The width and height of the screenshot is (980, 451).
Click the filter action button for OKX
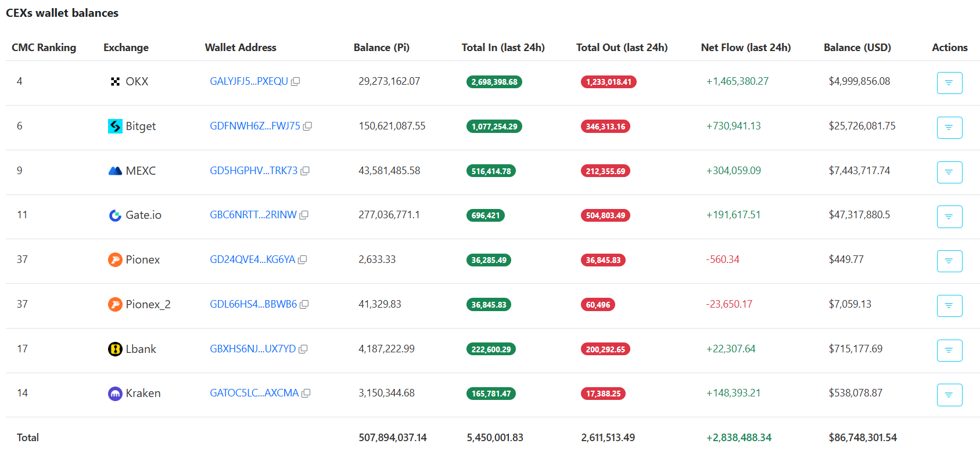949,83
